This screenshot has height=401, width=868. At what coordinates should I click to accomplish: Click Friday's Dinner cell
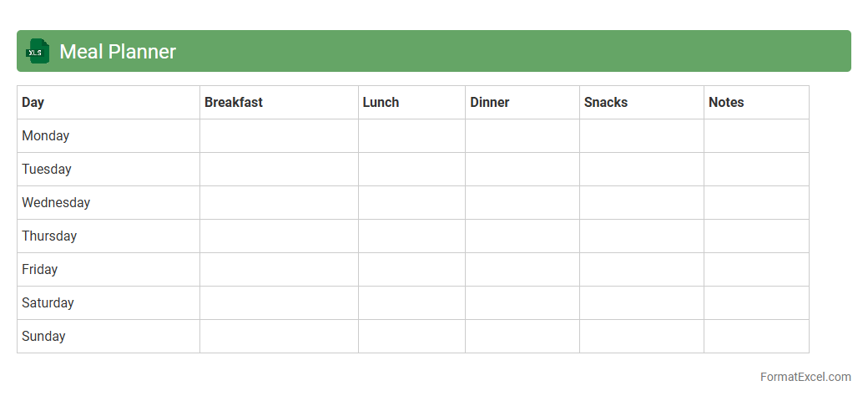click(x=522, y=269)
